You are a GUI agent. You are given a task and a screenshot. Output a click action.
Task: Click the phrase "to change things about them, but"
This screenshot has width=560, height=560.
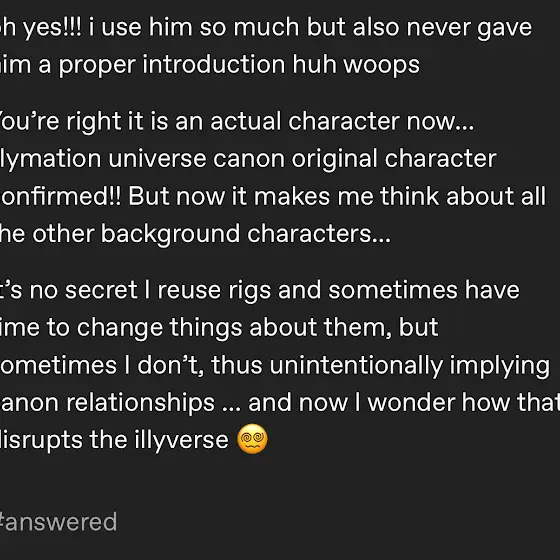click(x=242, y=327)
